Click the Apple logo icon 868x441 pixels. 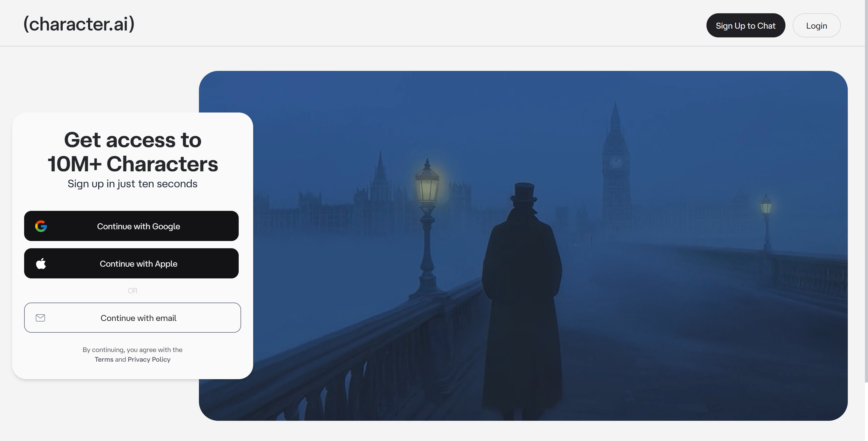[41, 263]
